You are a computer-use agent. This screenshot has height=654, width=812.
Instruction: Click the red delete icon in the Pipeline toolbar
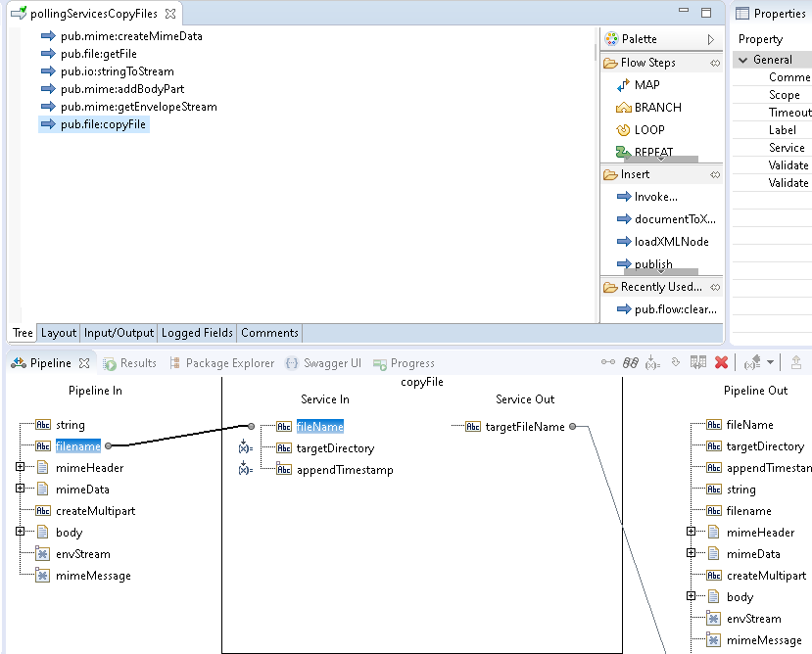point(721,362)
